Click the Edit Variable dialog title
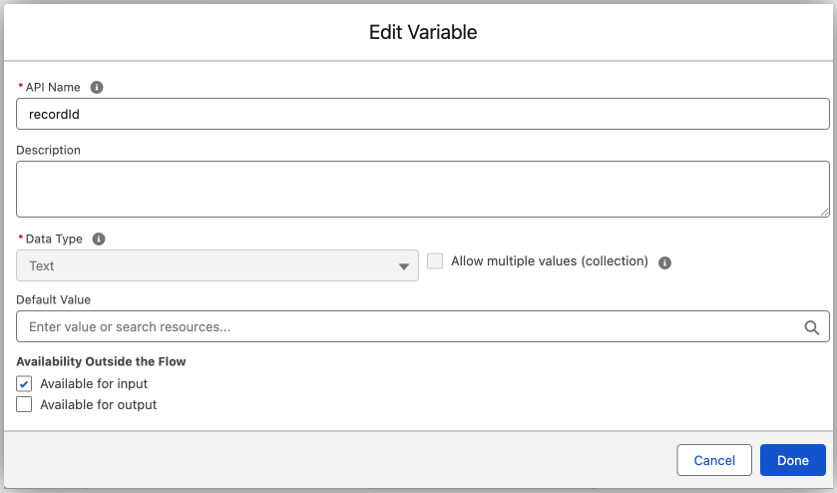The height and width of the screenshot is (493, 837). [x=423, y=32]
